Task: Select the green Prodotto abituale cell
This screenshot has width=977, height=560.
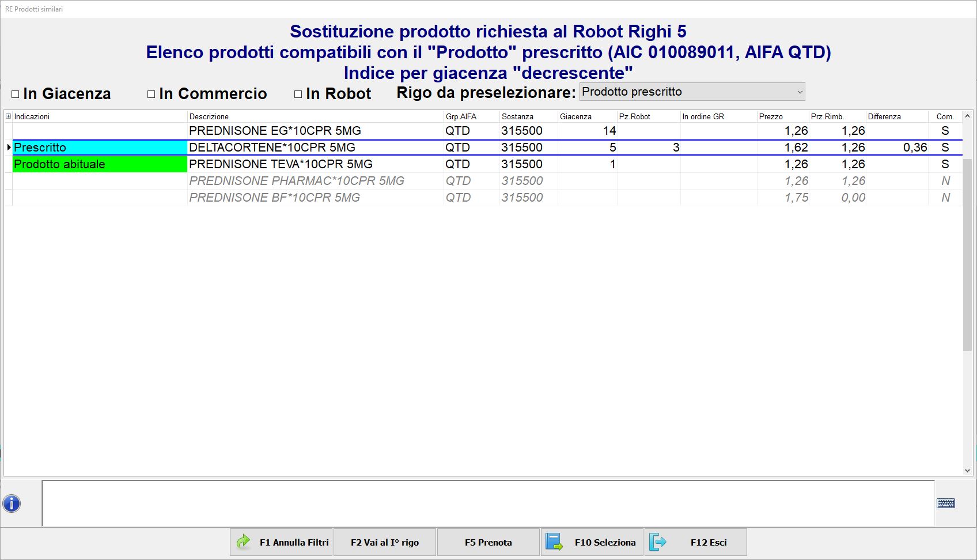Action: [x=99, y=164]
